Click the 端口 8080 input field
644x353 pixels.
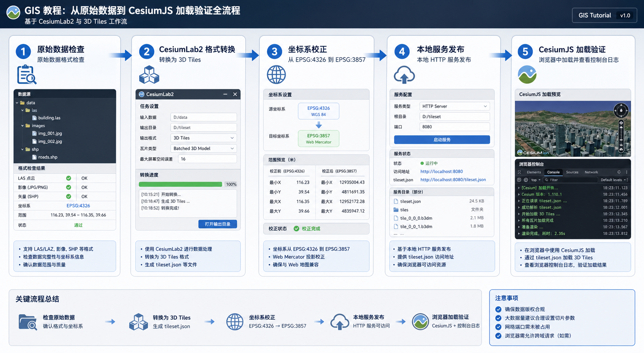click(x=455, y=127)
